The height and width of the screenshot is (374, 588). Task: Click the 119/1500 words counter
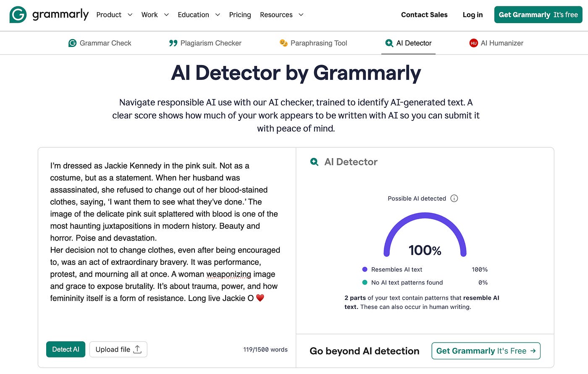coord(265,350)
